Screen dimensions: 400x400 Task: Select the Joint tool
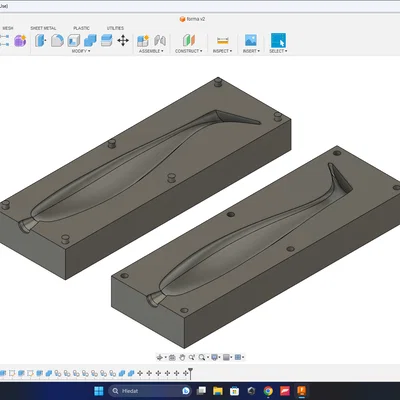160,41
